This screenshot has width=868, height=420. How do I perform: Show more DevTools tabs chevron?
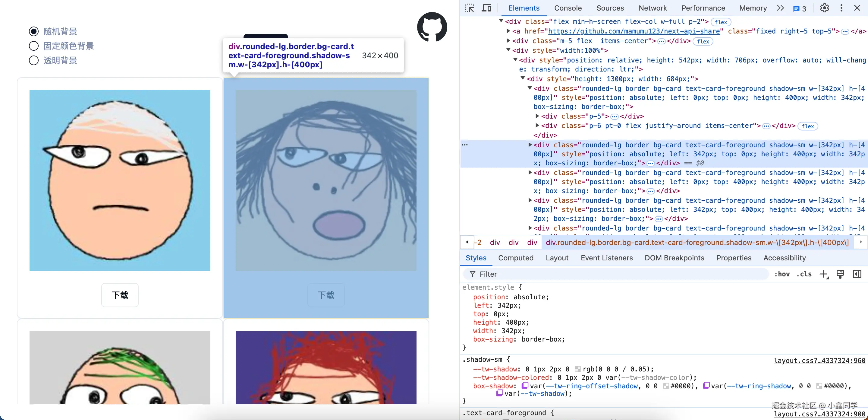(x=780, y=8)
